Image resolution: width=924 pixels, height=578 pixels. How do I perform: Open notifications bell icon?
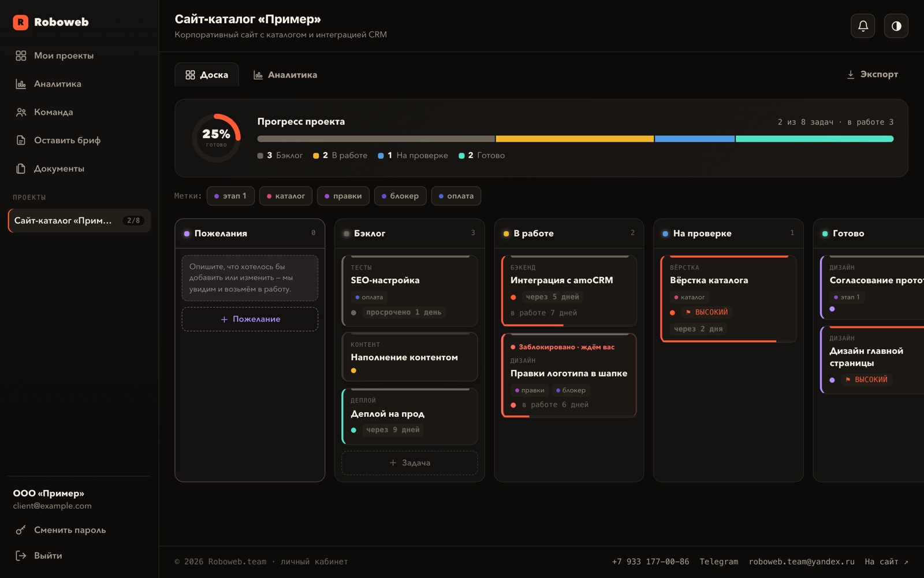click(x=863, y=26)
